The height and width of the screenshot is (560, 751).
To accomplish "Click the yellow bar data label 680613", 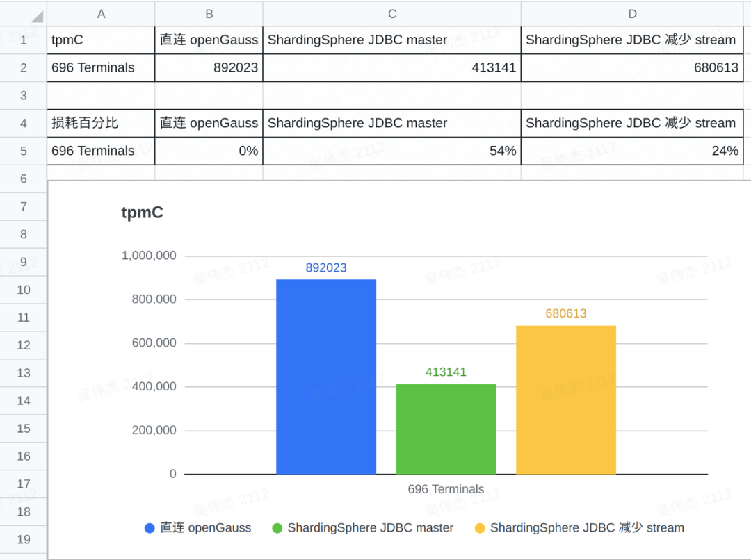I will click(565, 313).
